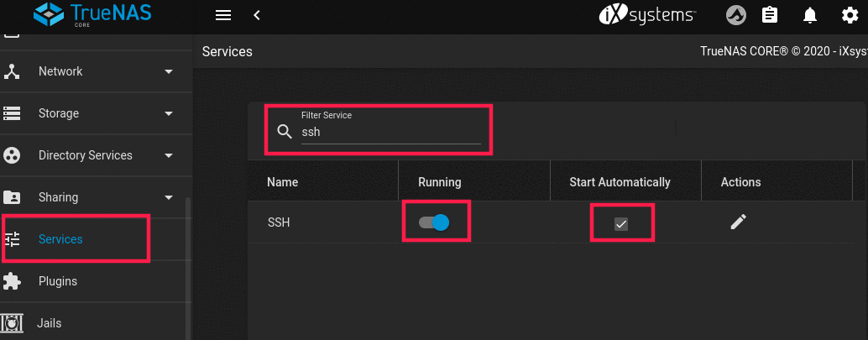Screen dimensions: 868x340
Task: Expand the Network menu arrow
Action: pyautogui.click(x=168, y=71)
